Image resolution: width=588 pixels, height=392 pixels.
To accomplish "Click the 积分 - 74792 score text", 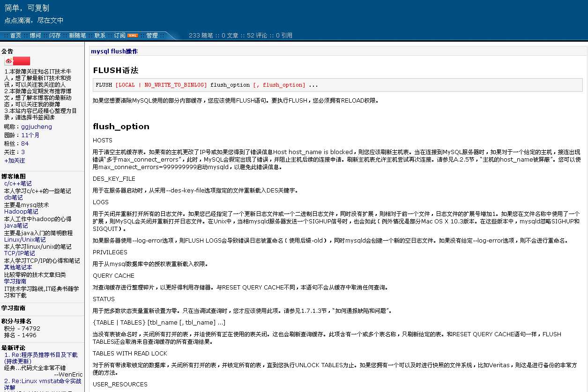I will pyautogui.click(x=22, y=329).
